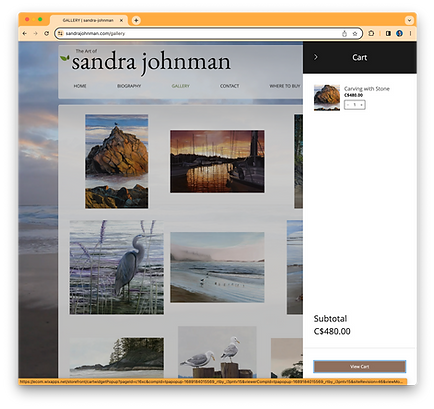Go back with the browser back arrow
Image resolution: width=434 pixels, height=409 pixels.
[25, 33]
